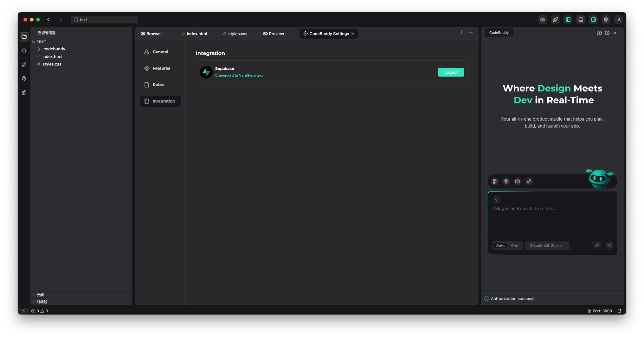Viewport: 644px width, 338px height.
Task: Open the account profile icon
Action: (x=619, y=20)
